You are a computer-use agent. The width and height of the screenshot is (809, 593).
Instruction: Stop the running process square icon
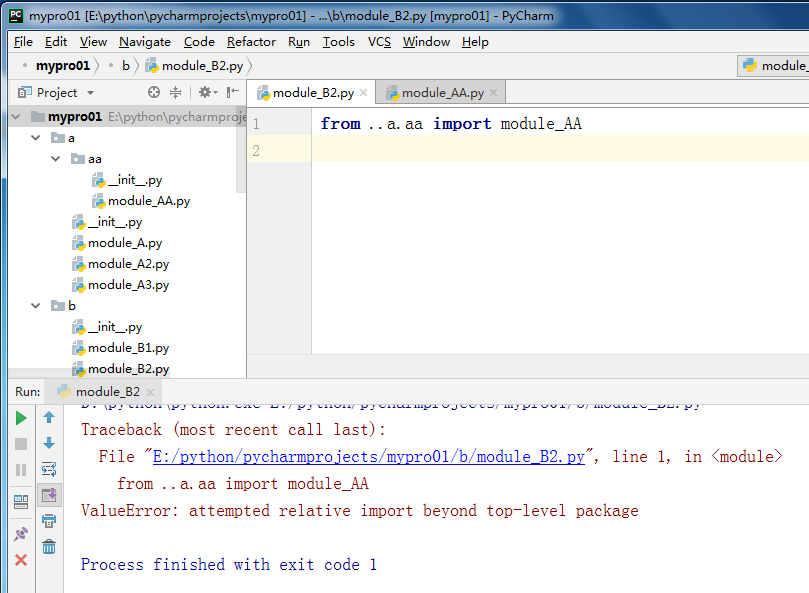click(21, 444)
